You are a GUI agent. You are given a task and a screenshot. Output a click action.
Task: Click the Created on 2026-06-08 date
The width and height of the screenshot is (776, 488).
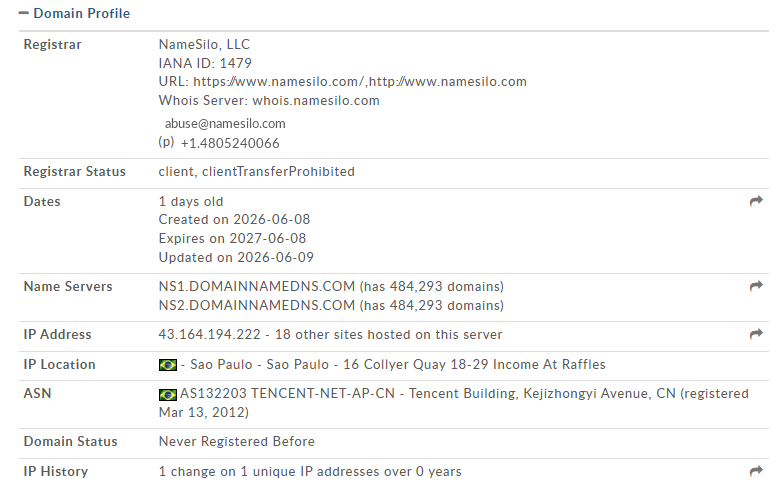(x=234, y=219)
